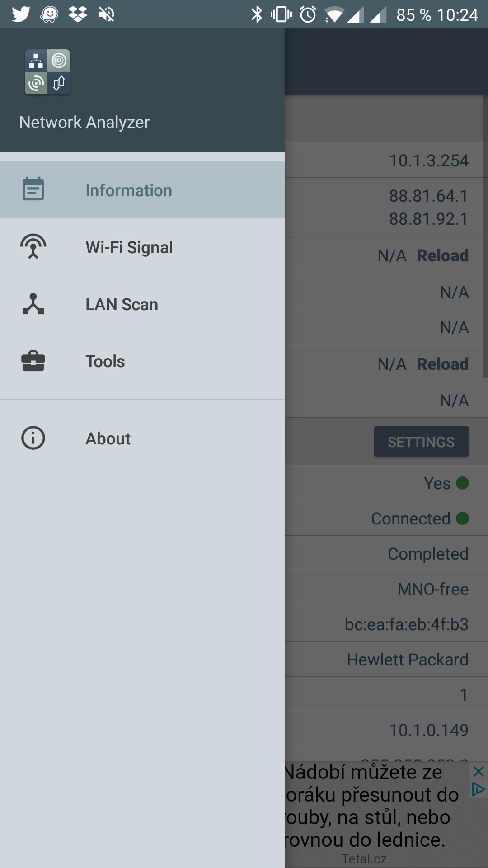Open the Information menu item
The image size is (488, 868).
(x=129, y=190)
